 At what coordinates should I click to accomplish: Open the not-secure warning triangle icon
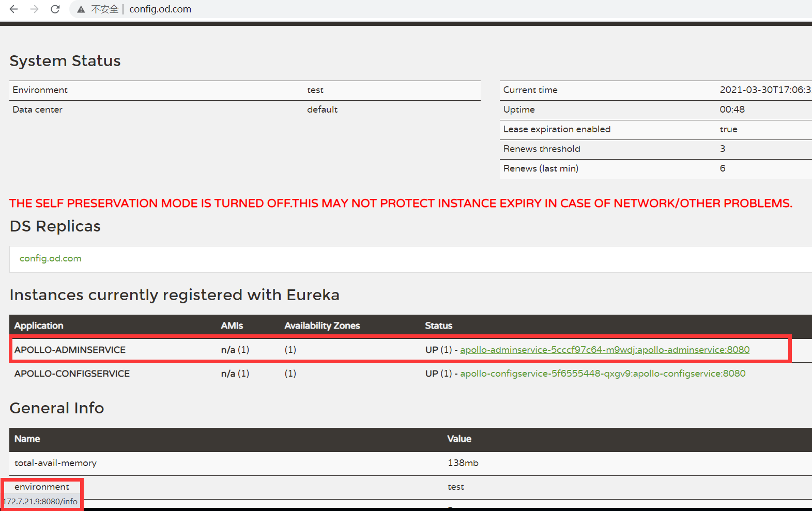pos(81,9)
